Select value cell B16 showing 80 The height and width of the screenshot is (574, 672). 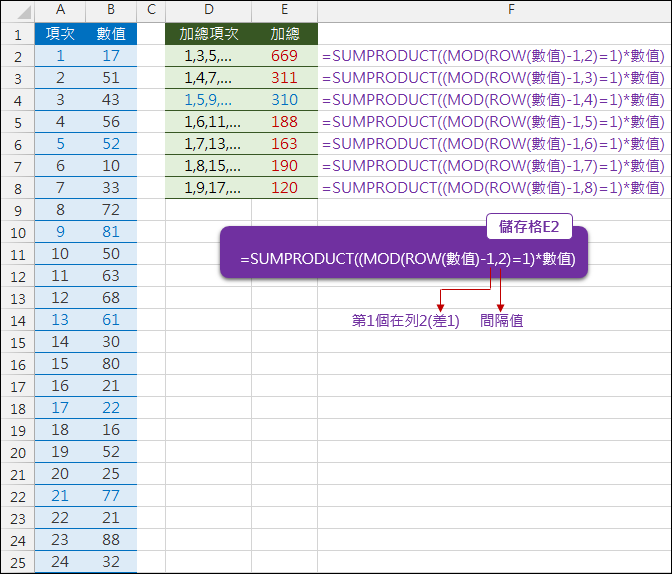click(x=111, y=364)
